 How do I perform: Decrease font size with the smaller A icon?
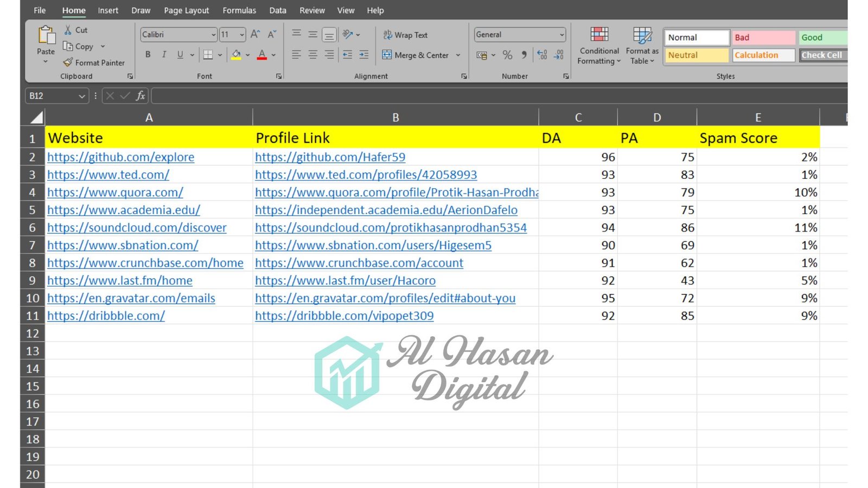click(x=272, y=35)
